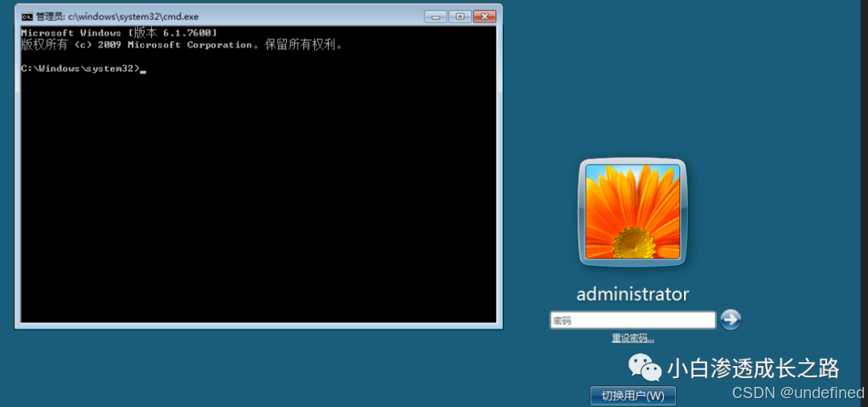Click the Microsoft Windows version 6.1.7600 line
This screenshot has height=407, width=868.
point(119,33)
